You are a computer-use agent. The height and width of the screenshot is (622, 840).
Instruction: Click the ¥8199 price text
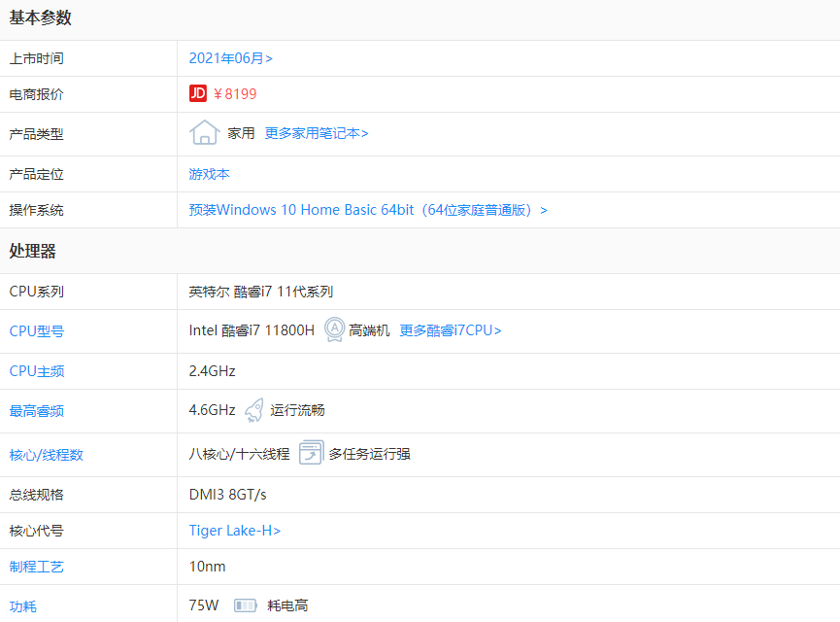click(236, 93)
